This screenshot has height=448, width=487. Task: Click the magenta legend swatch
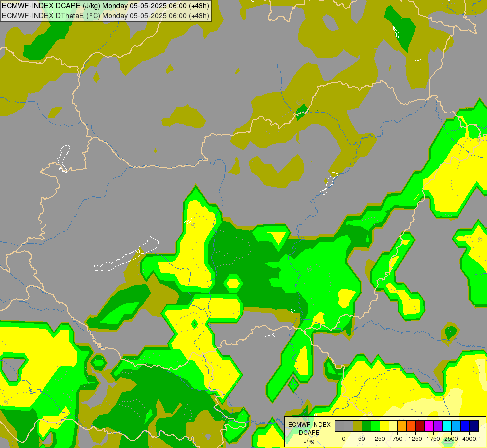pos(429,426)
